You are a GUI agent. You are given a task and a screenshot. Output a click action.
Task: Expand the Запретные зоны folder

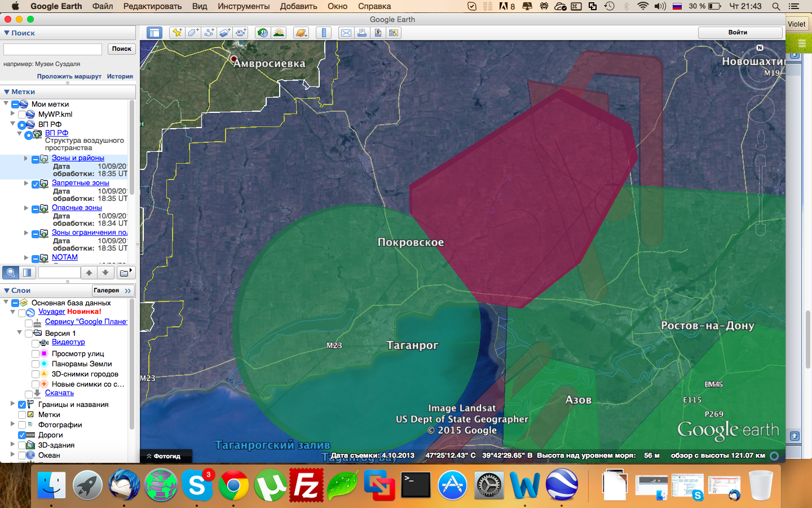click(26, 183)
